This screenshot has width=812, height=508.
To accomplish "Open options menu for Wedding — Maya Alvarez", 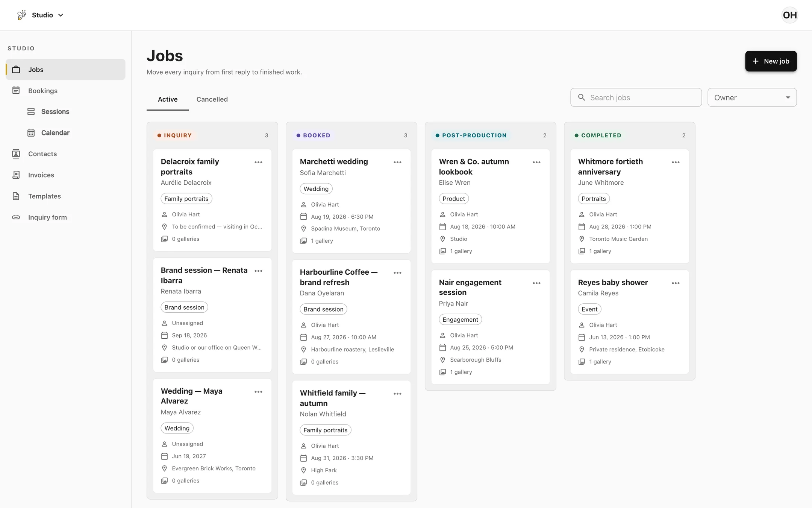I will [x=258, y=392].
